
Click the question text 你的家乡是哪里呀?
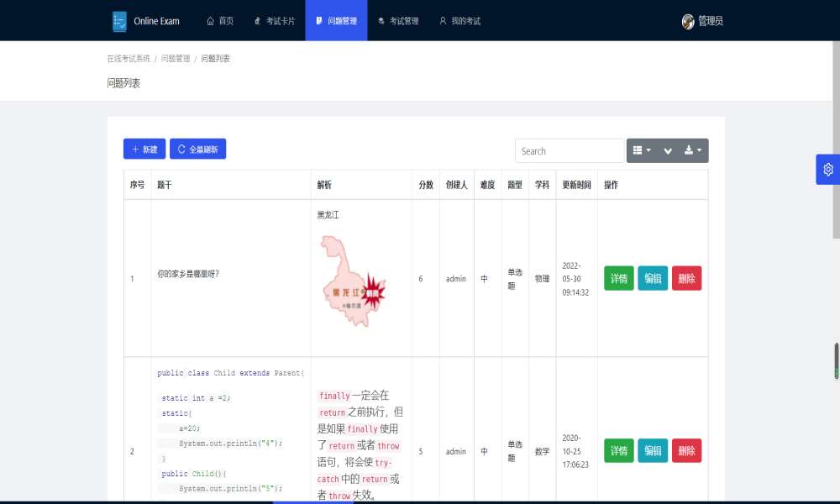tap(188, 274)
